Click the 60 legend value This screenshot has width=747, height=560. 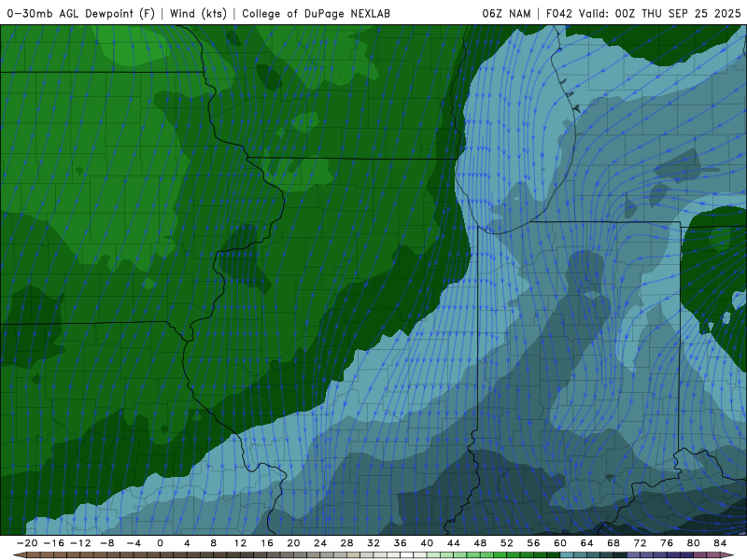[560, 543]
